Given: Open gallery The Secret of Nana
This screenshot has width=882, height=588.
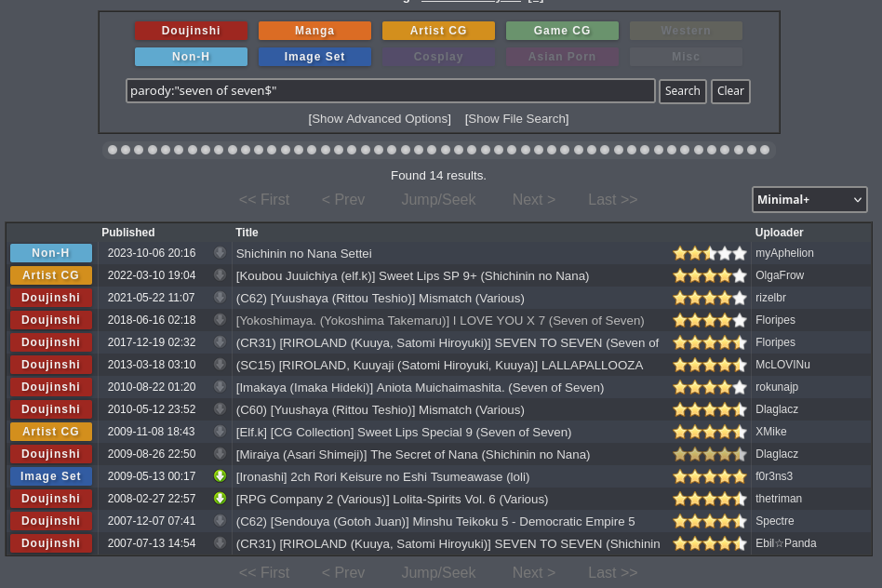Looking at the screenshot, I should click(413, 455).
